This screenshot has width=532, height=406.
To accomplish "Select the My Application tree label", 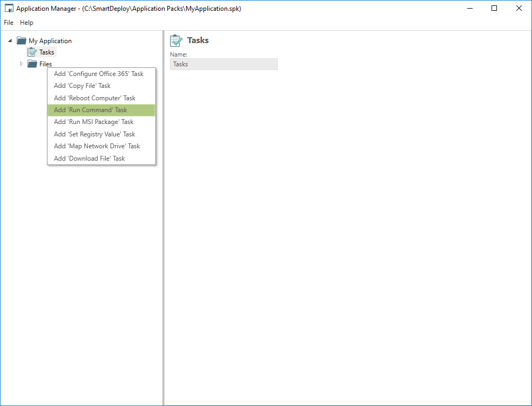I will [50, 40].
